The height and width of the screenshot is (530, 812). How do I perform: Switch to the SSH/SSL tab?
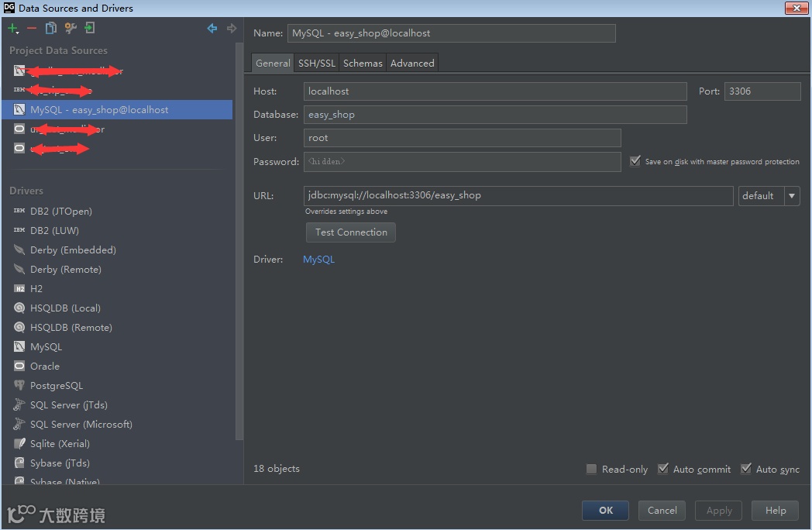[x=316, y=64]
